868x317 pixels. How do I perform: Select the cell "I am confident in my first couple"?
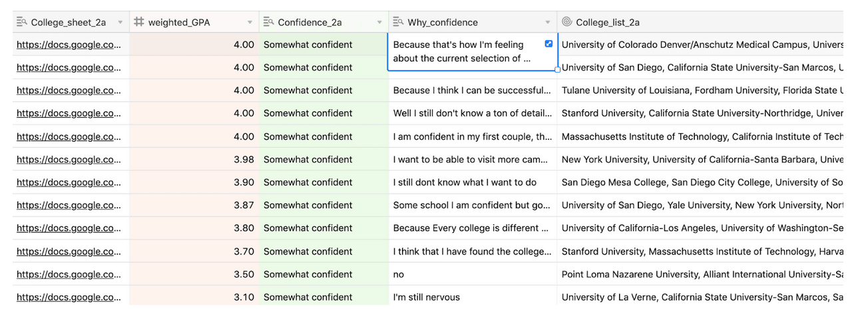[473, 137]
